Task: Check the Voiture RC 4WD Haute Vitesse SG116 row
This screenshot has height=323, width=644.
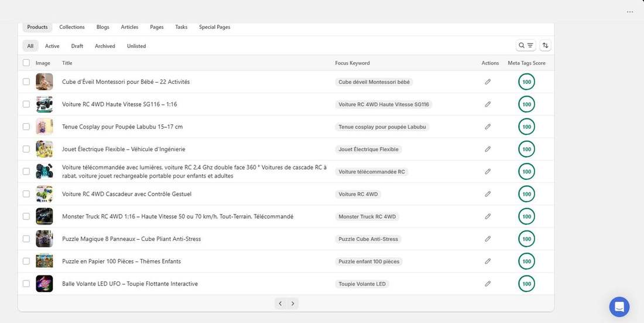Action: click(26, 104)
